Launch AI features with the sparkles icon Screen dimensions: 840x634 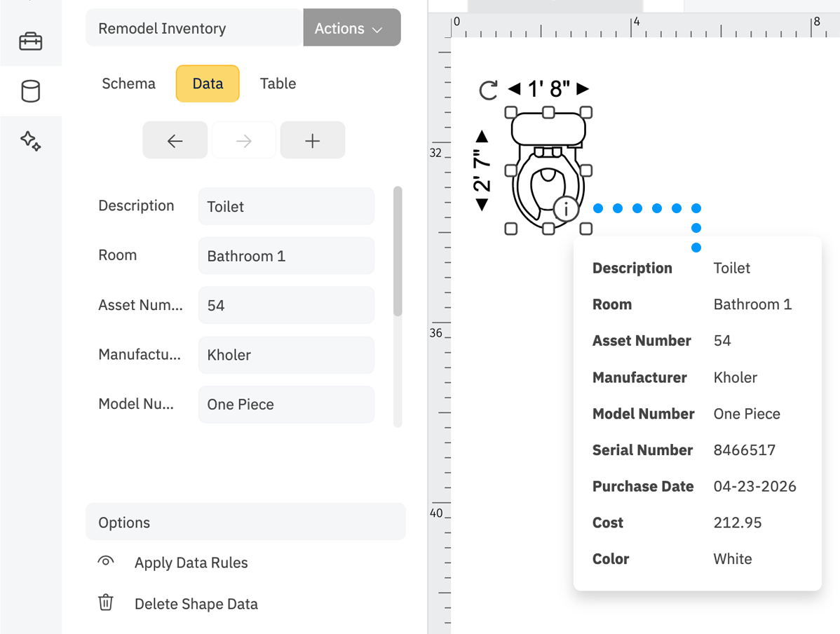click(x=31, y=142)
